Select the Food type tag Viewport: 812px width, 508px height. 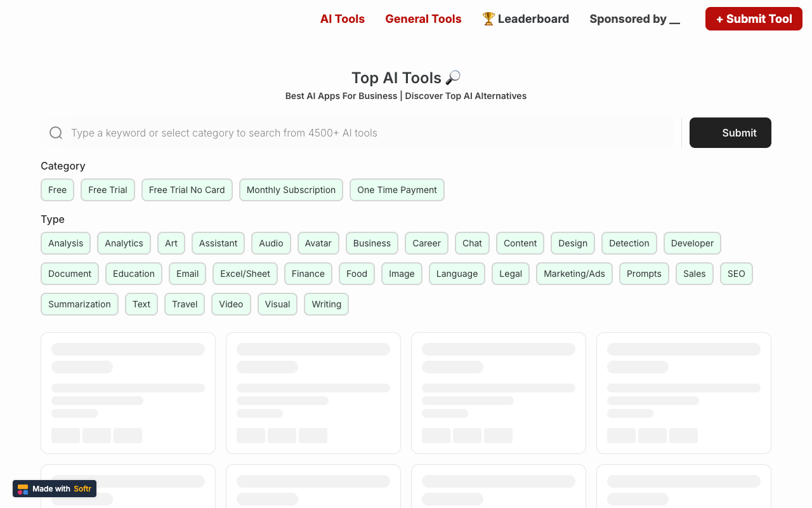357,274
